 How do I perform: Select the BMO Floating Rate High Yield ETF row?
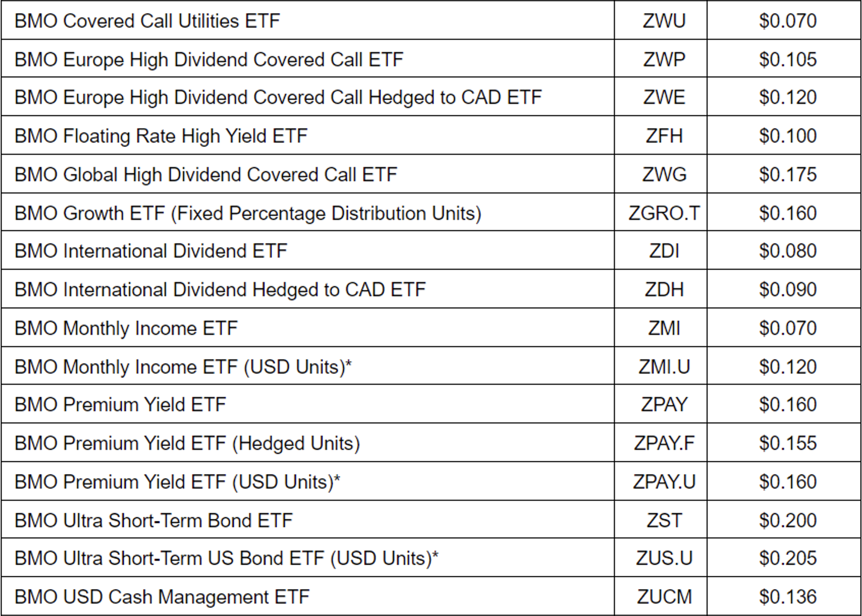click(x=161, y=136)
